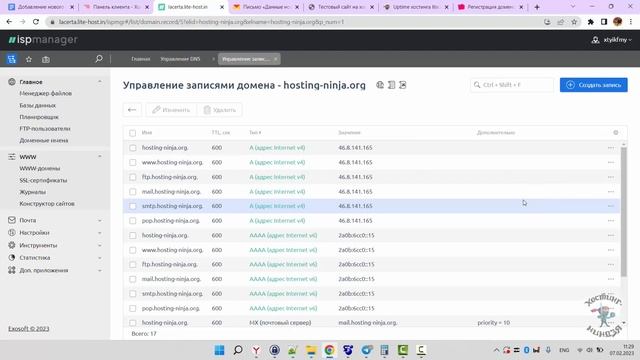This screenshot has height=360, width=640.
Task: Open Доменные имена in sidebar
Action: point(44,140)
